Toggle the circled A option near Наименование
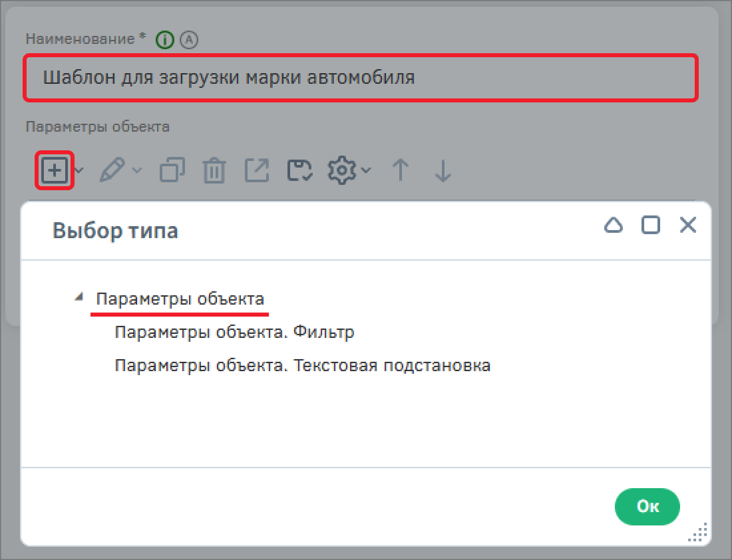 (190, 39)
